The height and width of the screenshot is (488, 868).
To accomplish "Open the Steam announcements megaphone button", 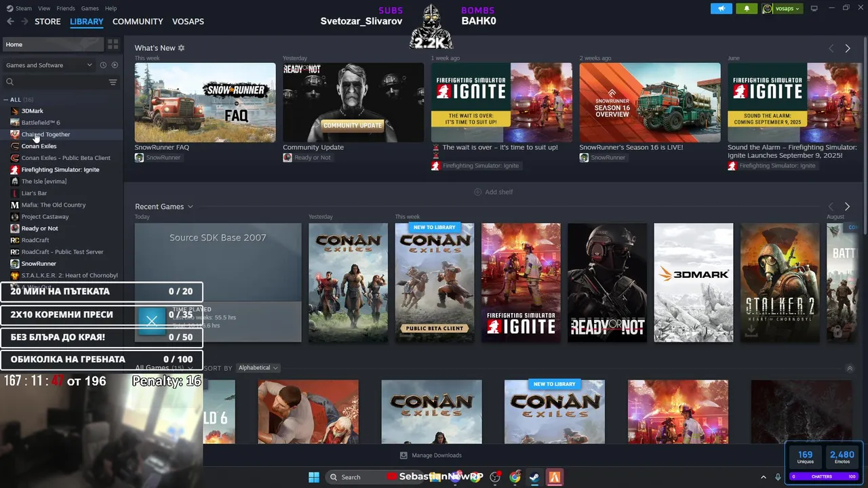I will (721, 8).
